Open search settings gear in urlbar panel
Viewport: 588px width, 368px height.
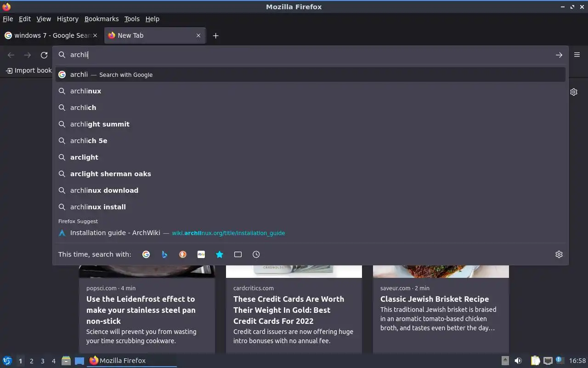coord(559,254)
